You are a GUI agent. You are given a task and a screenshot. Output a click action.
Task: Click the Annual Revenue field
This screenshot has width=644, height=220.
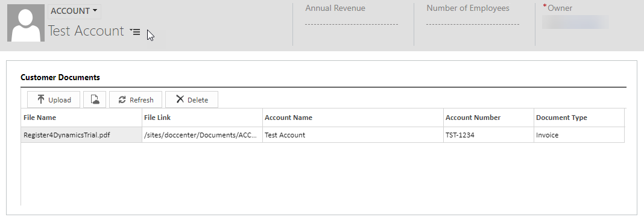352,24
